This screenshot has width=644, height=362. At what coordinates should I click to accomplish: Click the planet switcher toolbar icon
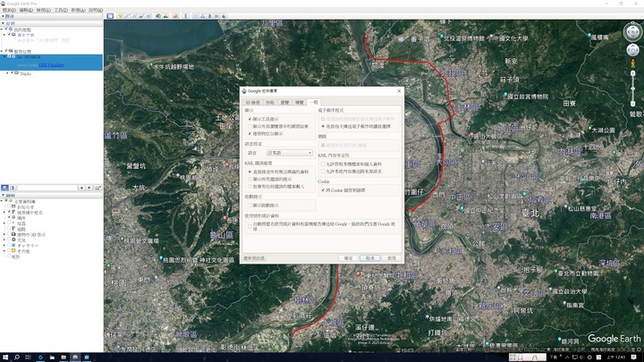click(x=175, y=16)
